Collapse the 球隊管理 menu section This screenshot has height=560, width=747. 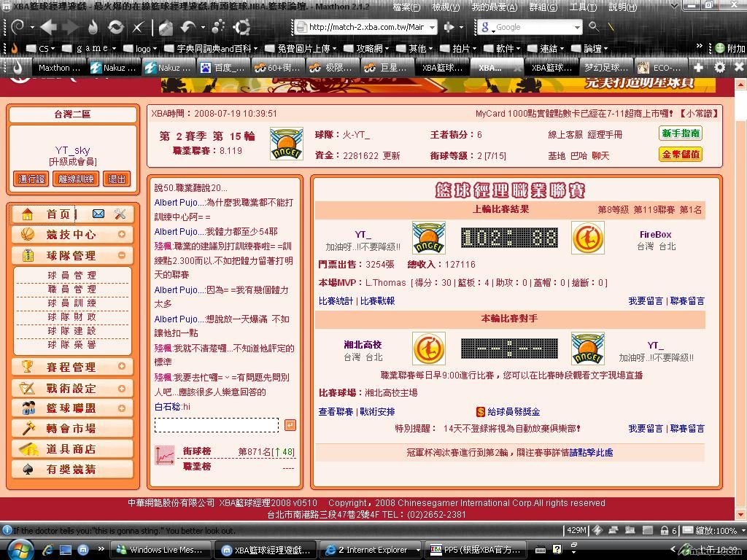click(121, 256)
